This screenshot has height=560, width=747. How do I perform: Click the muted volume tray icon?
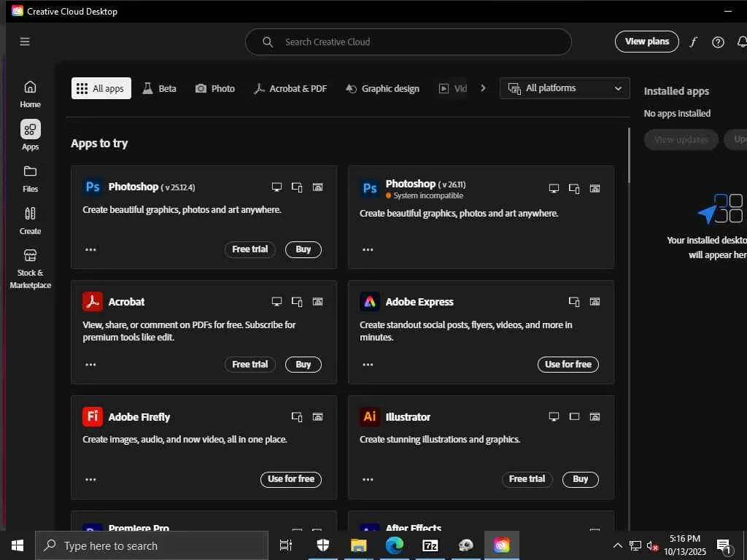(x=652, y=546)
